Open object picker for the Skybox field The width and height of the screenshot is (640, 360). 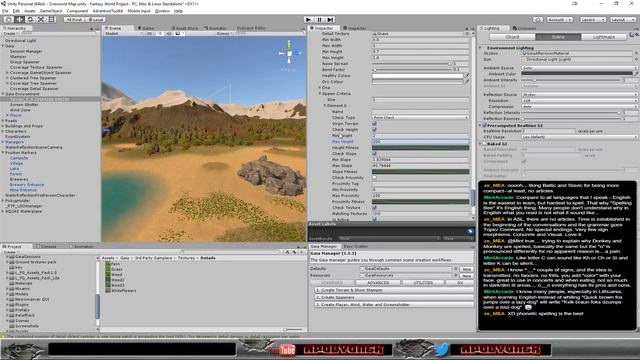[x=636, y=53]
